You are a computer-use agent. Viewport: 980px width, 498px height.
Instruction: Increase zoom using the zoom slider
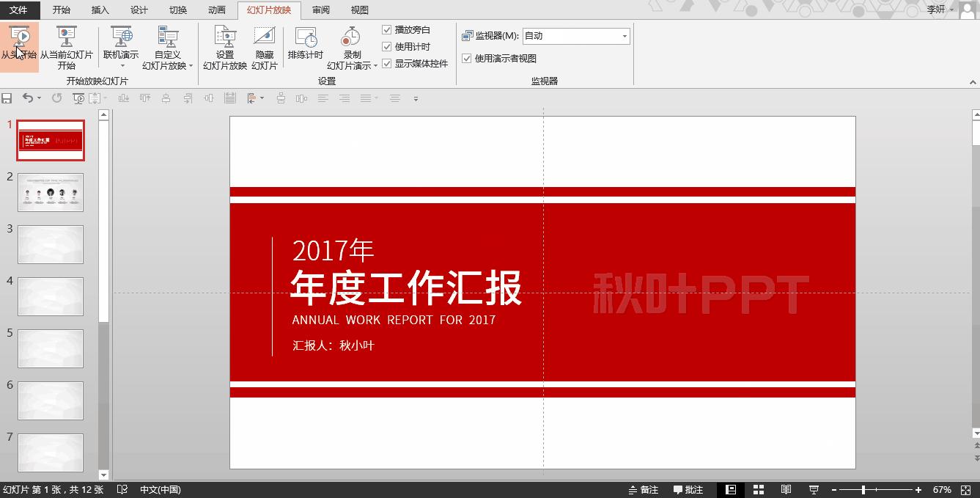(x=918, y=489)
